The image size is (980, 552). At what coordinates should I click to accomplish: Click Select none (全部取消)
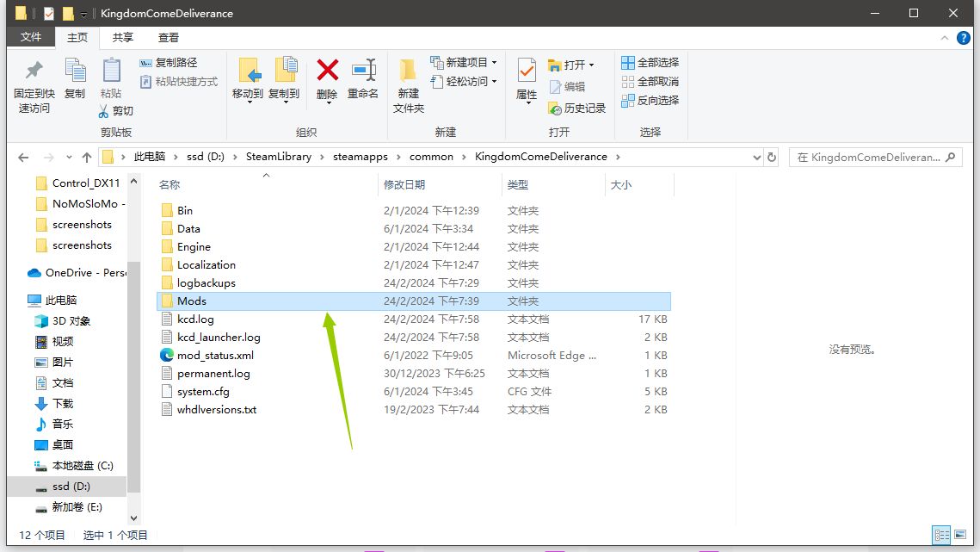pos(650,81)
